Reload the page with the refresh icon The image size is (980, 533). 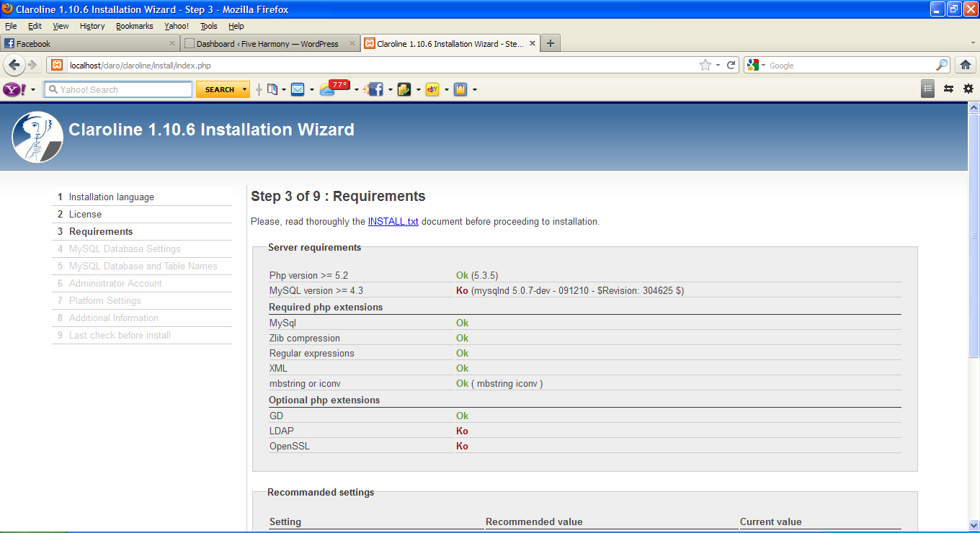coord(731,65)
